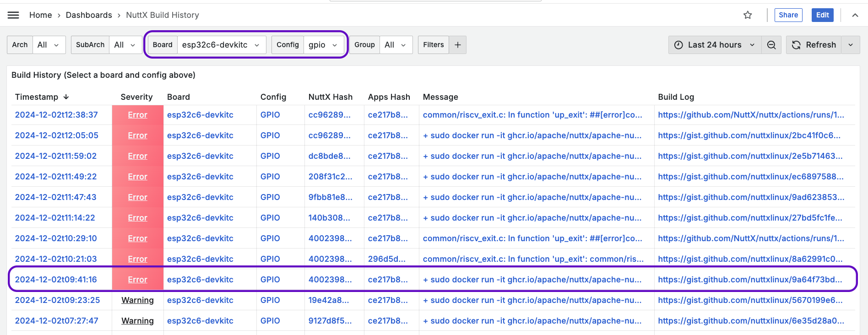Open build log gist 5670199e6...
Image resolution: width=868 pixels, height=335 pixels.
(x=750, y=300)
